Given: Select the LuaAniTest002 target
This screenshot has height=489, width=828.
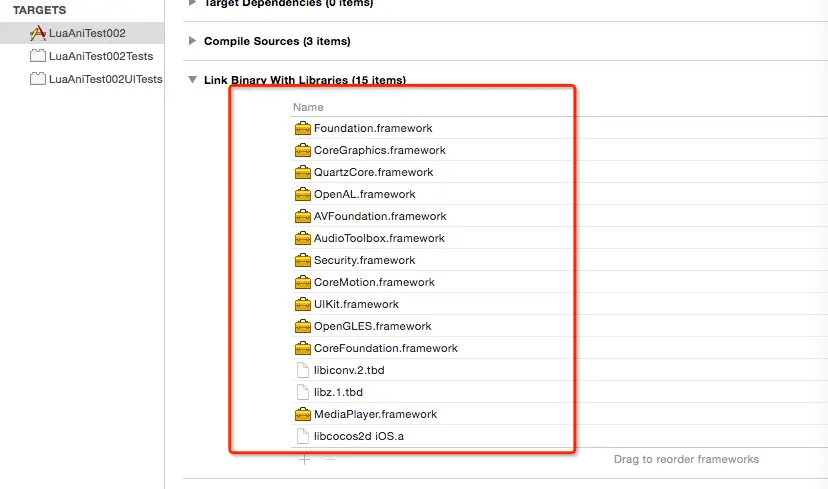Looking at the screenshot, I should tap(82, 33).
